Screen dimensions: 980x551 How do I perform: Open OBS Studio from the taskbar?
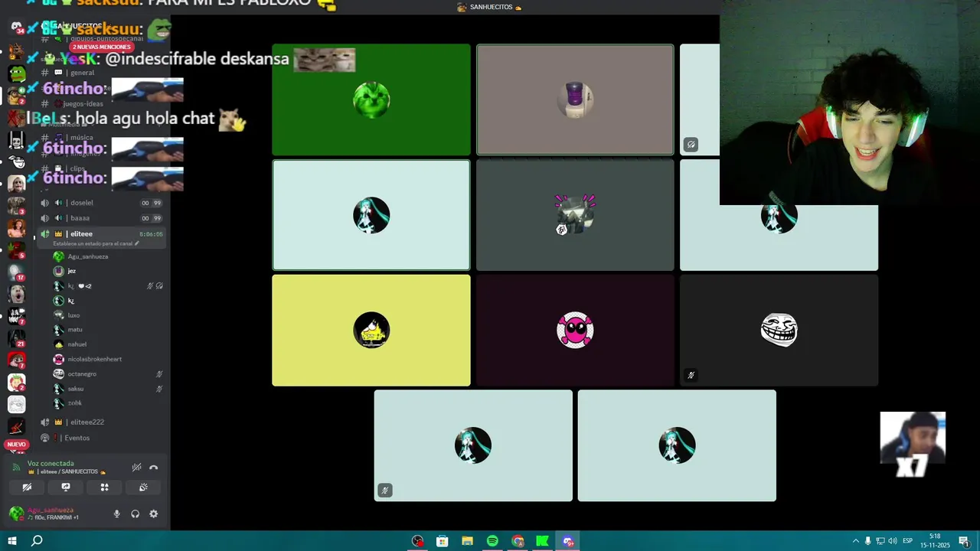pos(417,541)
